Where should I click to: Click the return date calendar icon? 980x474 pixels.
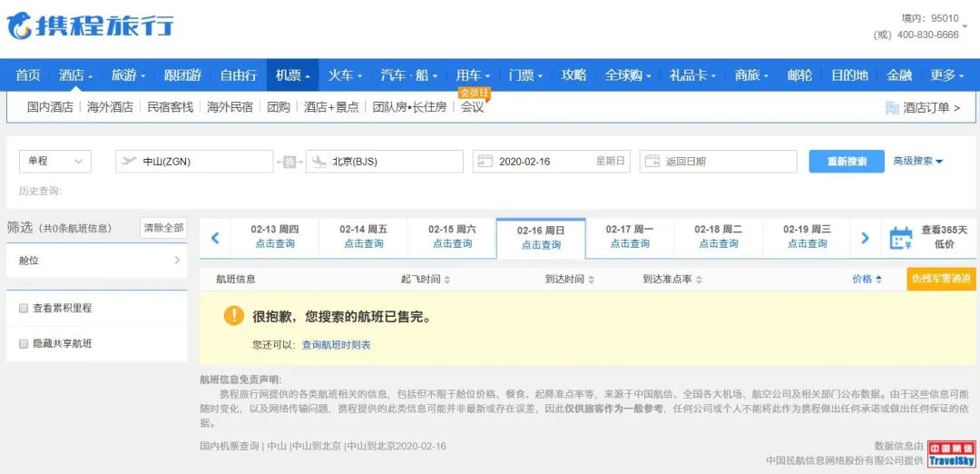pyautogui.click(x=652, y=162)
